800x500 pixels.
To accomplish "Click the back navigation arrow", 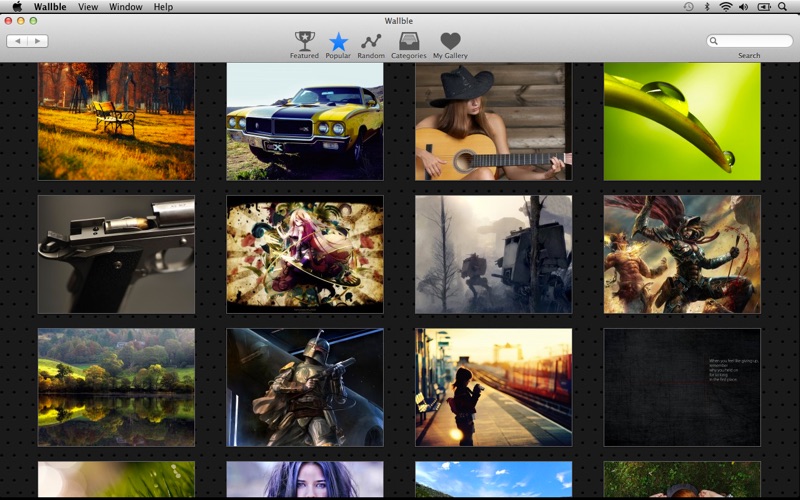I will pyautogui.click(x=17, y=41).
